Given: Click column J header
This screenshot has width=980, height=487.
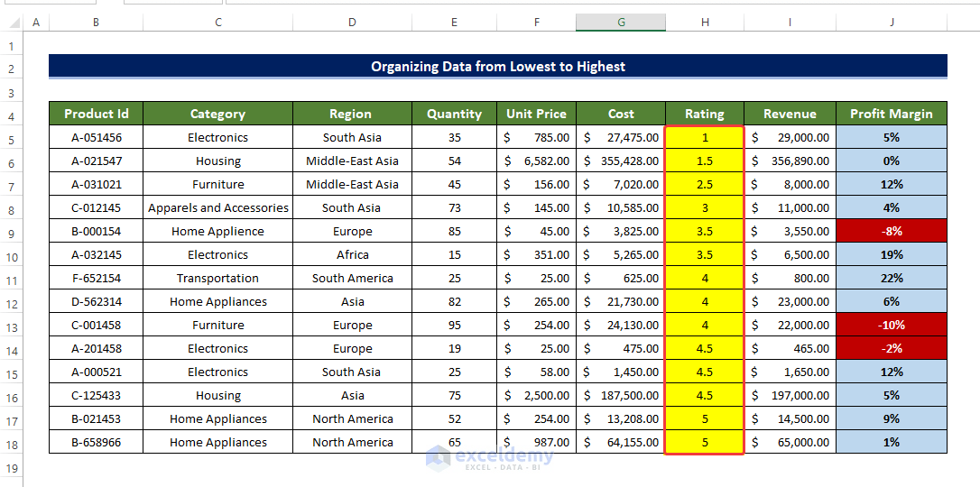Looking at the screenshot, I should [892, 23].
